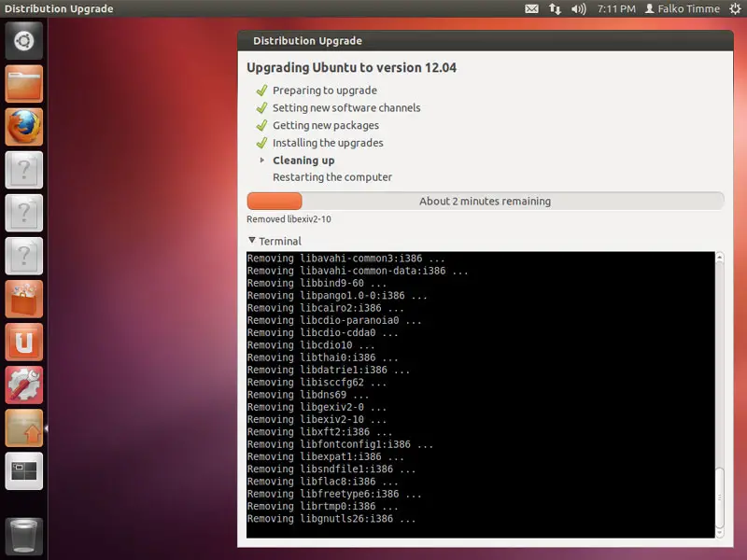Click 'Setting new software channels' step
747x560 pixels.
click(346, 108)
